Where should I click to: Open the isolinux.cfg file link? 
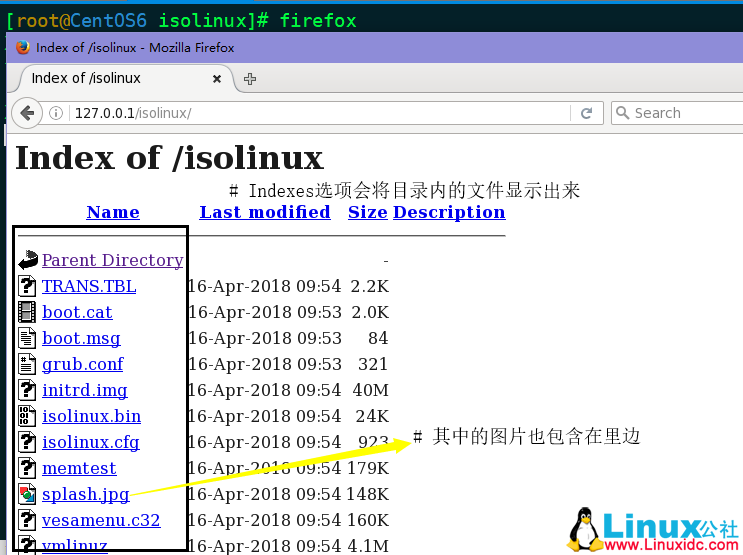91,442
